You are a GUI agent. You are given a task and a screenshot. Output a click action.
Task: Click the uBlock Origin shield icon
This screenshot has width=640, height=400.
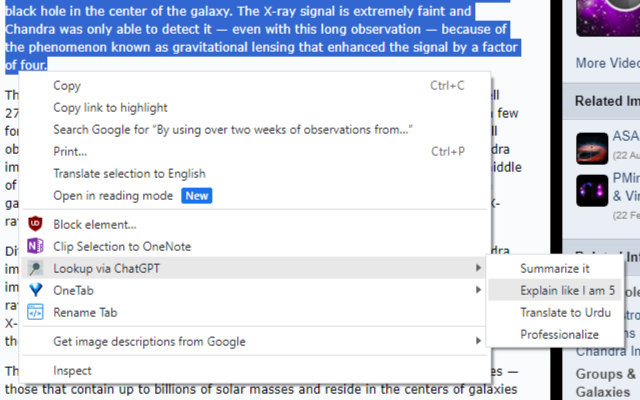point(35,224)
